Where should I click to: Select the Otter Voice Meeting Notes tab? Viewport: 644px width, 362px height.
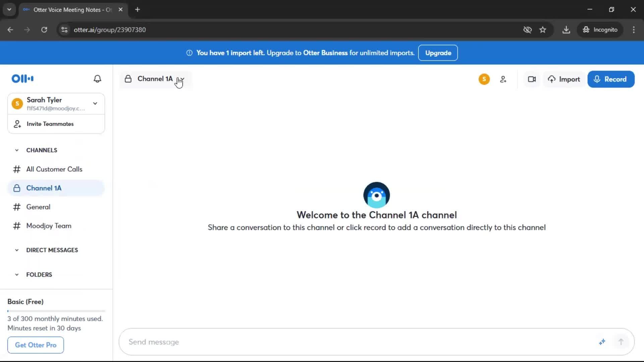(73, 10)
